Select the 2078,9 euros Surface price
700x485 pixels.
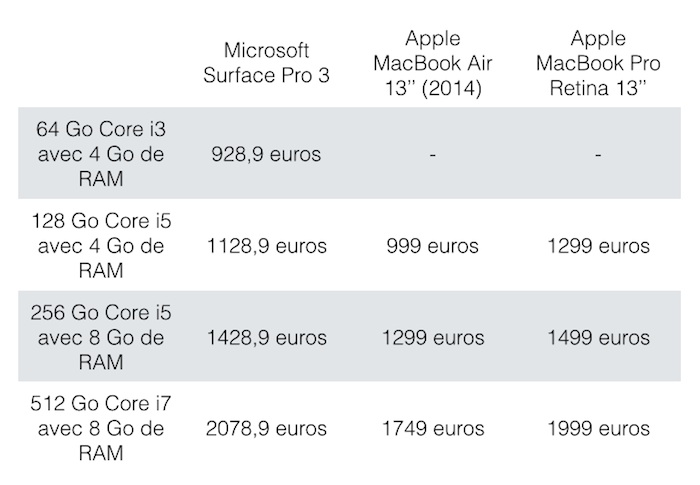coord(266,429)
